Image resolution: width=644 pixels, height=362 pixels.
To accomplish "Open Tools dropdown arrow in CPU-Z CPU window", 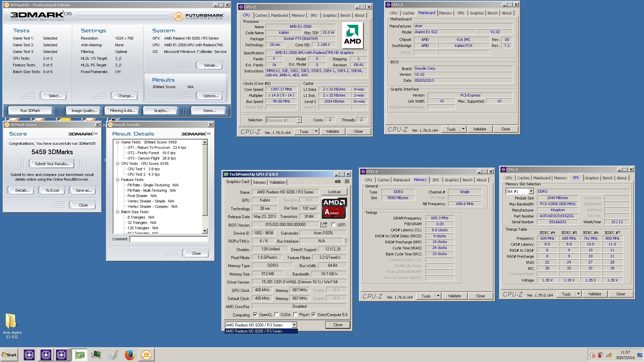I will pyautogui.click(x=316, y=131).
